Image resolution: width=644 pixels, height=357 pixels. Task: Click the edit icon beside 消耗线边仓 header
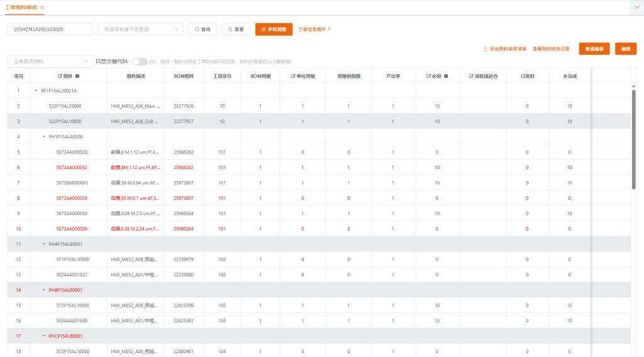click(471, 76)
